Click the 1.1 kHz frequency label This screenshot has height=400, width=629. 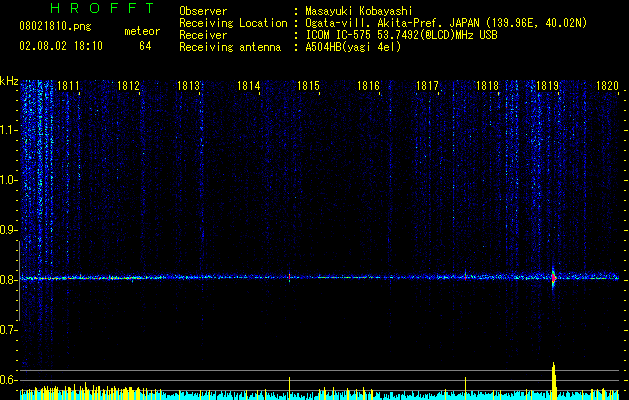pyautogui.click(x=9, y=130)
